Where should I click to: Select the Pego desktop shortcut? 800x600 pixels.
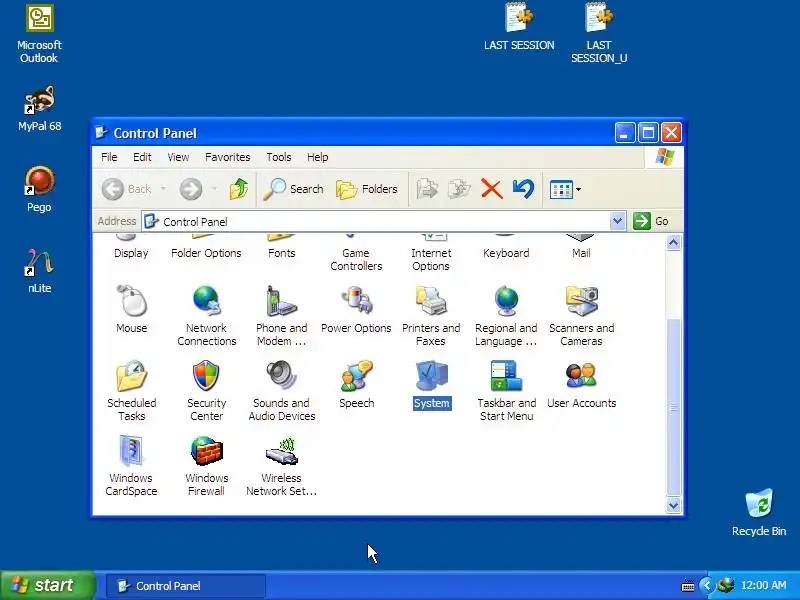[39, 181]
